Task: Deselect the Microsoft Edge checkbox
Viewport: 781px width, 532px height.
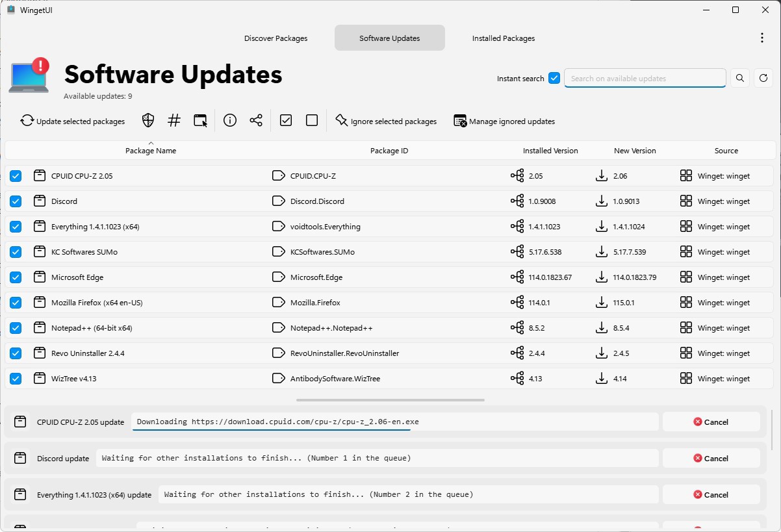Action: (x=16, y=277)
